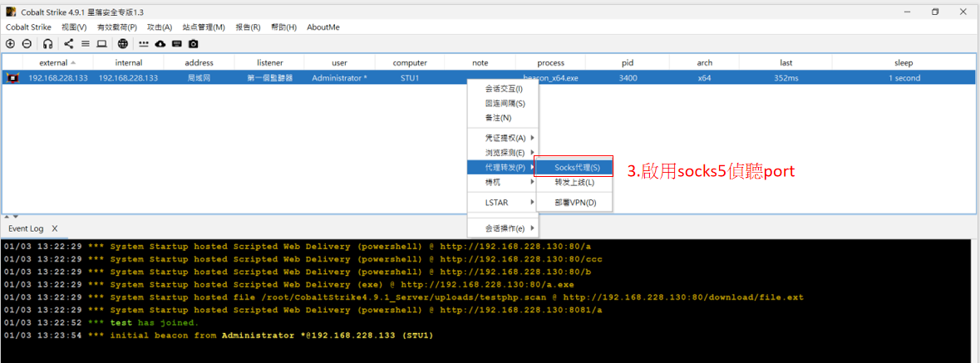
Task: Choose Socks代理(S) in the submenu
Action: 574,168
